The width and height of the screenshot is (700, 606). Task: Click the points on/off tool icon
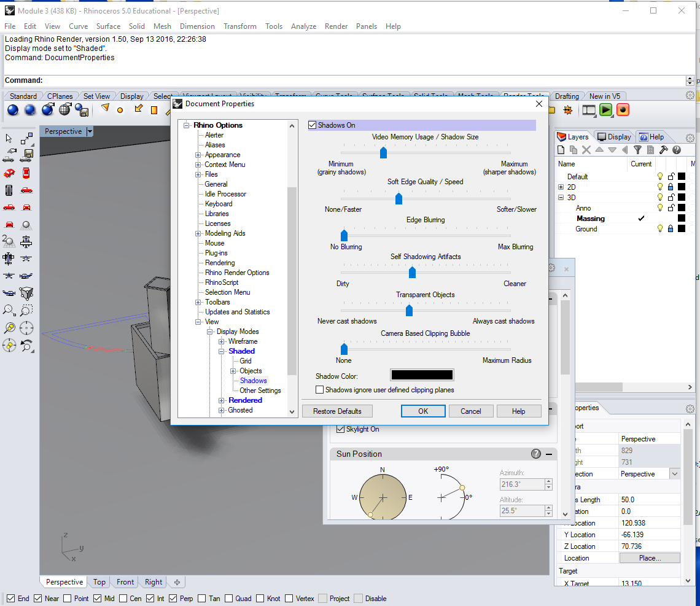[x=27, y=138]
